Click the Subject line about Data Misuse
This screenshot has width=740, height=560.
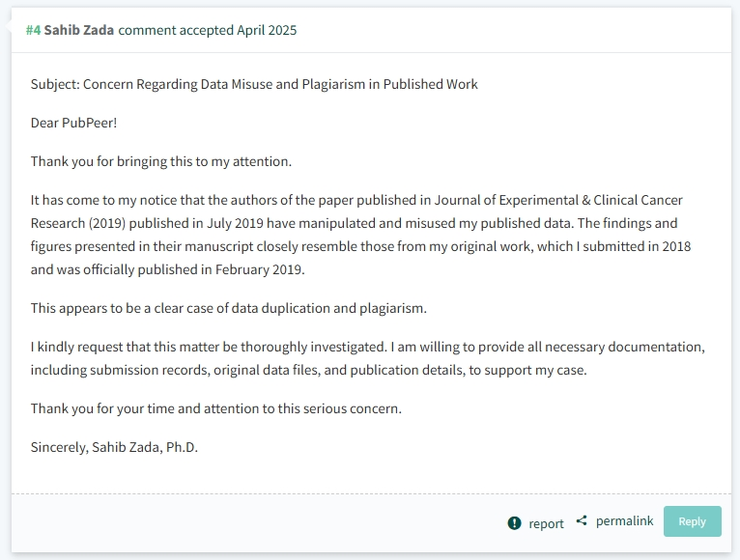coord(254,84)
